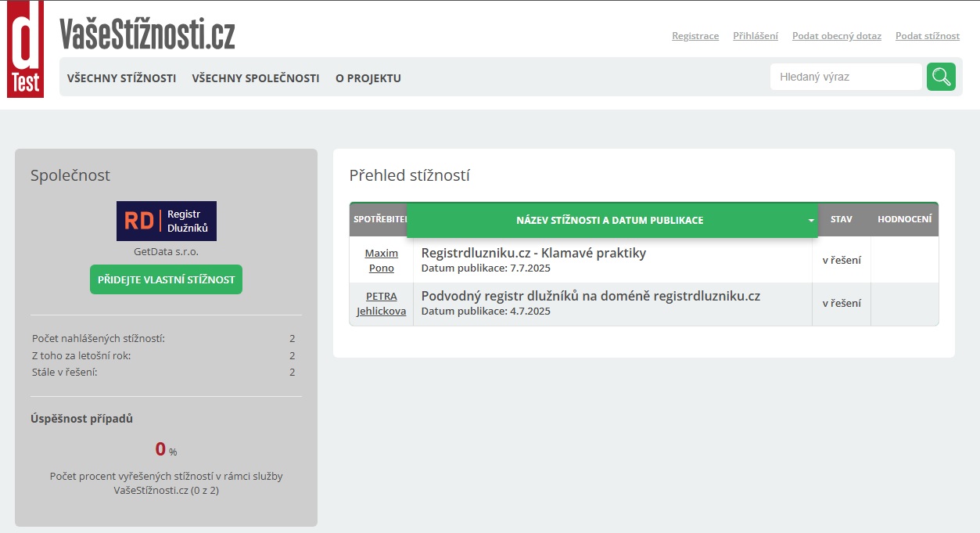
Task: Click the green magnifier search button
Action: click(x=941, y=77)
